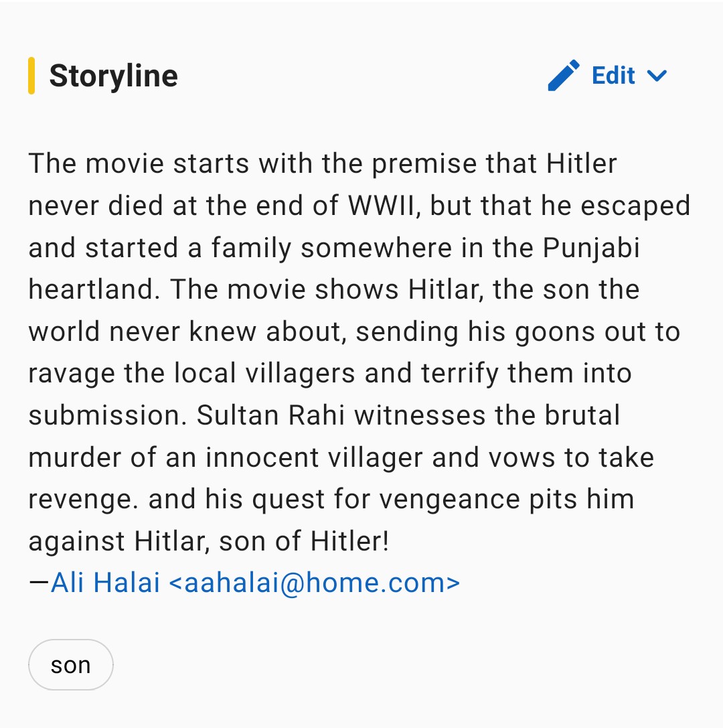Click the Edit text label

pyautogui.click(x=613, y=75)
